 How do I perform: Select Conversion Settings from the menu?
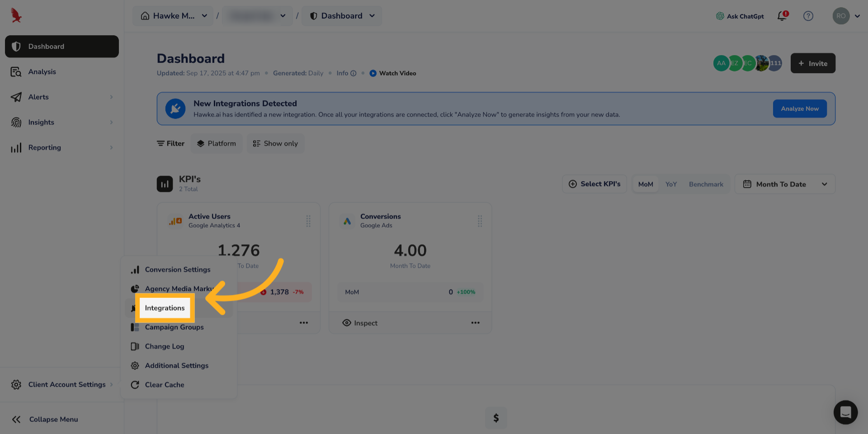click(179, 270)
